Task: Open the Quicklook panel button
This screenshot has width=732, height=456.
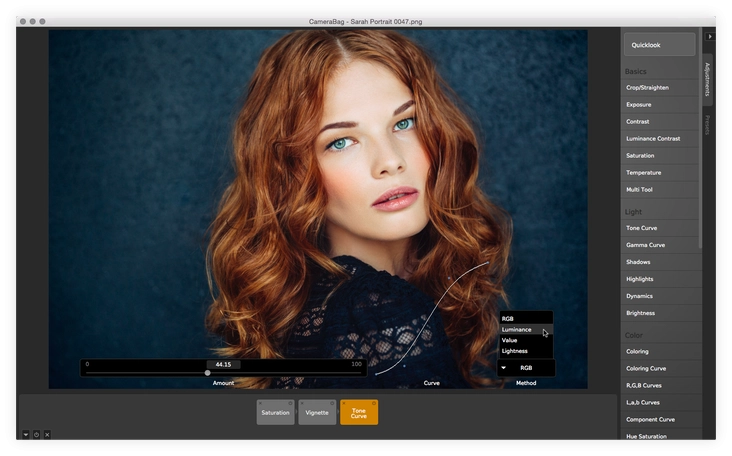Action: coord(660,45)
